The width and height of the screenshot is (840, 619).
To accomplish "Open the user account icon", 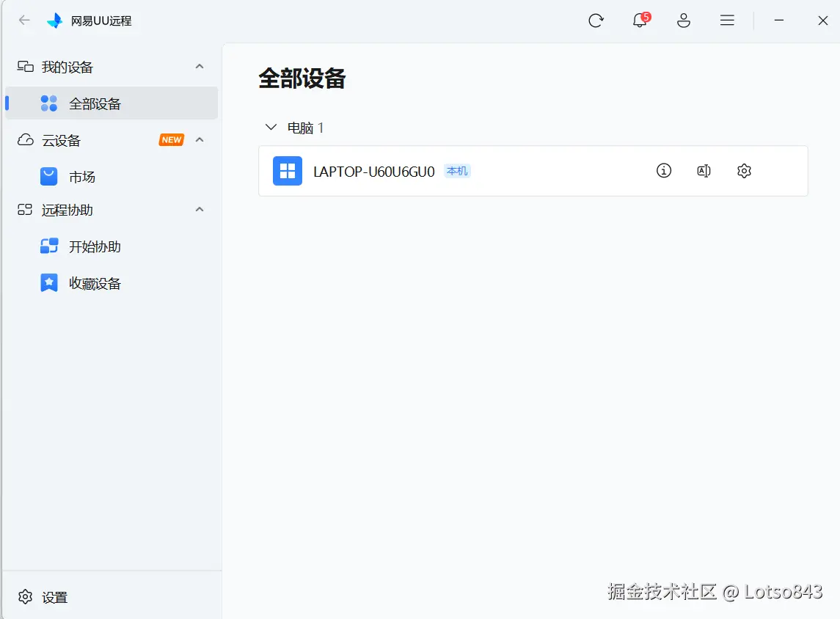I will click(684, 21).
